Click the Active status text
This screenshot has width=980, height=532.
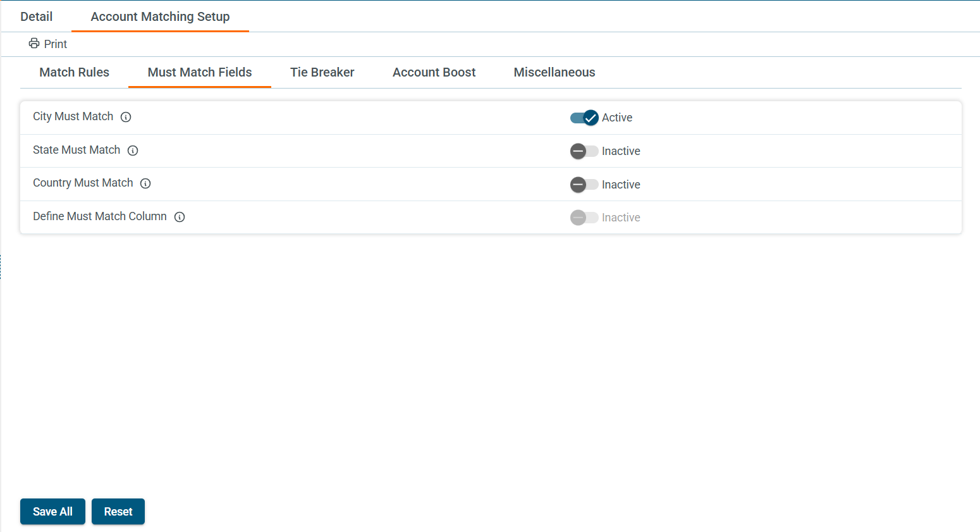pos(617,118)
